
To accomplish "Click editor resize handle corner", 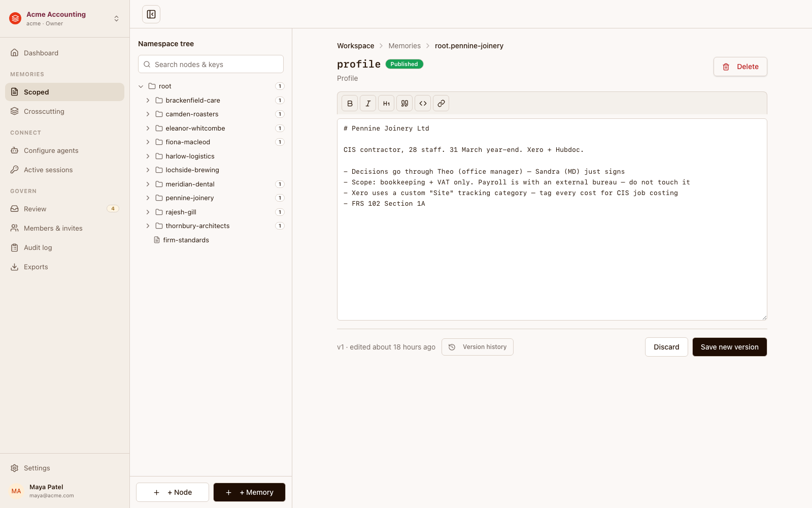I will coord(764,317).
